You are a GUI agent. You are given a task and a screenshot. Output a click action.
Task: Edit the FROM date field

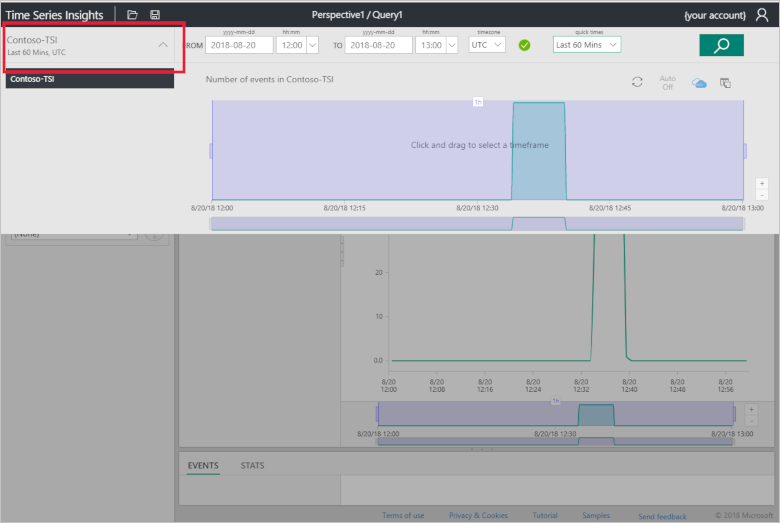pyautogui.click(x=239, y=45)
